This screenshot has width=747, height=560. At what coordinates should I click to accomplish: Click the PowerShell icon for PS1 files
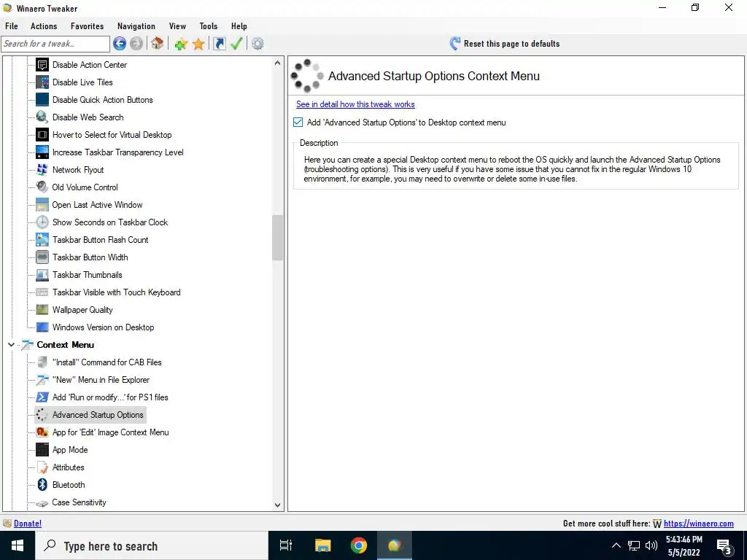pos(42,397)
